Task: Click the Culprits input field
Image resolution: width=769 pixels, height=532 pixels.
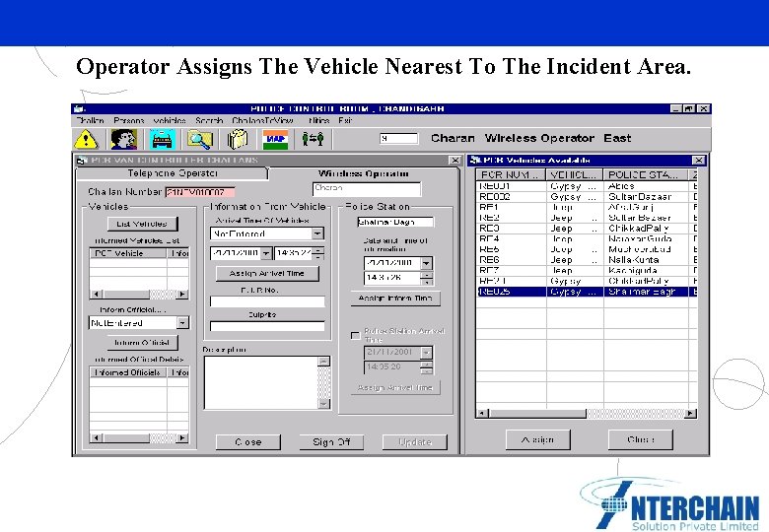Action: pos(267,326)
